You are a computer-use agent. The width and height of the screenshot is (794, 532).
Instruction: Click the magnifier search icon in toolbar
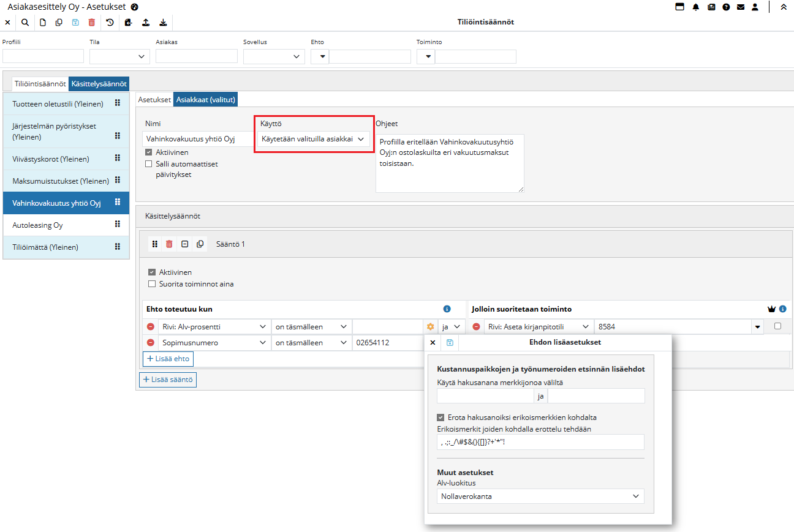(x=25, y=23)
